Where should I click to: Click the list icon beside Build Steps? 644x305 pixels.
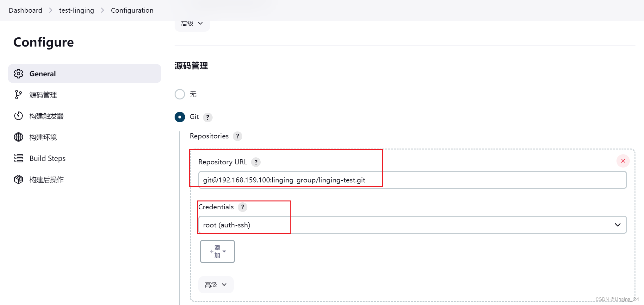coord(19,158)
